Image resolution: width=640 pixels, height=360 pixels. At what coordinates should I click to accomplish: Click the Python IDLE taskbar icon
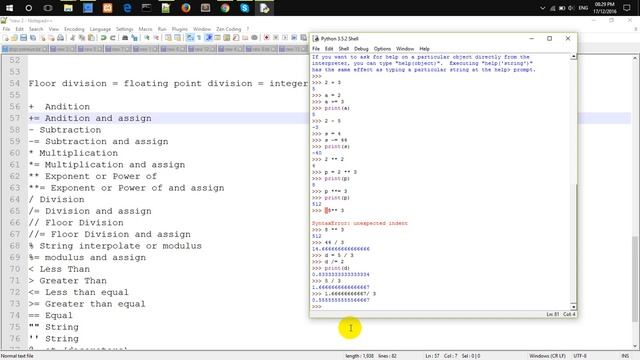264,8
